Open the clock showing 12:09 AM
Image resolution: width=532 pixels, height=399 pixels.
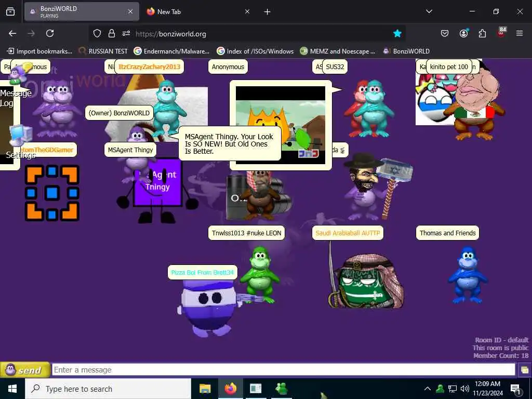tap(488, 389)
